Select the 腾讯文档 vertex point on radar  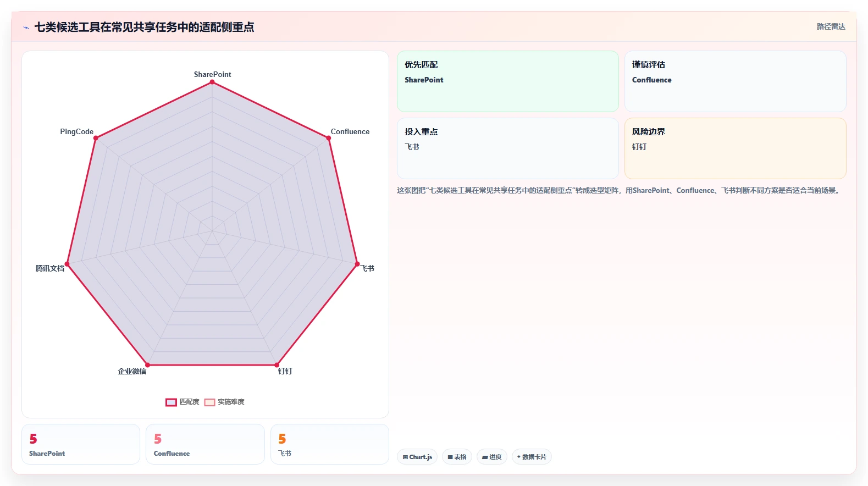tap(67, 264)
